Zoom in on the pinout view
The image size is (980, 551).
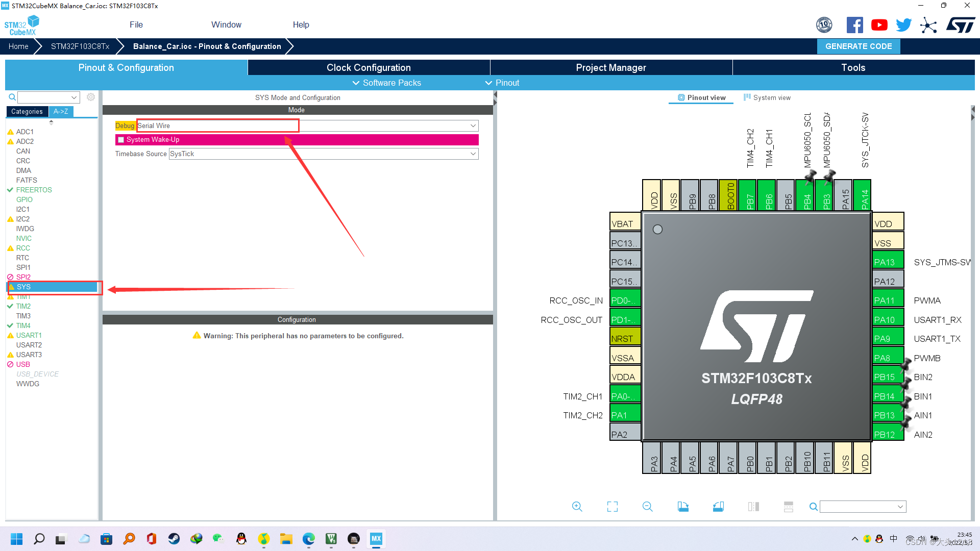click(577, 507)
